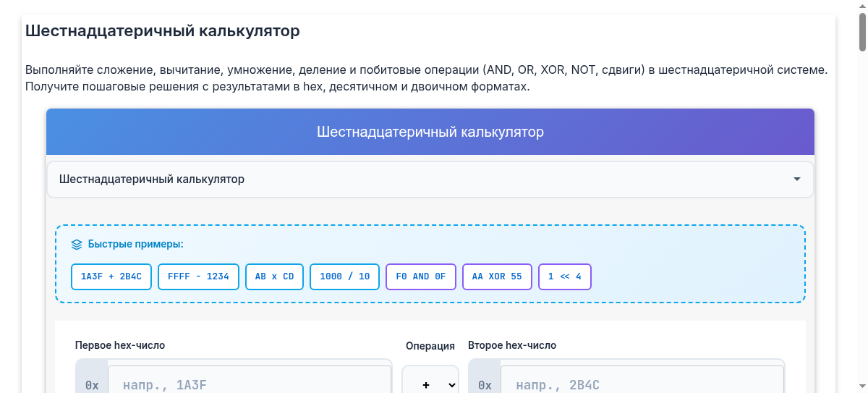
Task: Click the layers icon beside Быстрые примеры
Action: click(x=77, y=245)
